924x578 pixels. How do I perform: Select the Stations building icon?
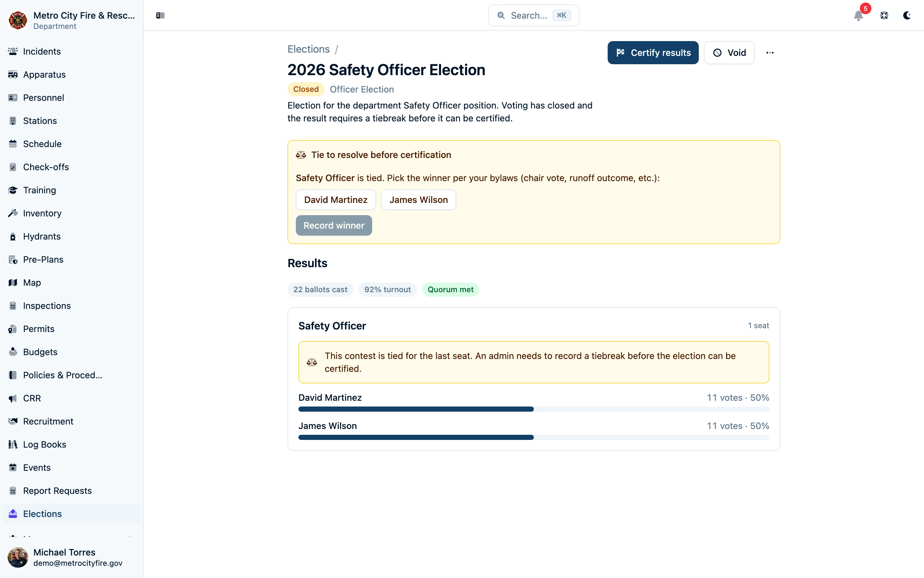pos(13,121)
